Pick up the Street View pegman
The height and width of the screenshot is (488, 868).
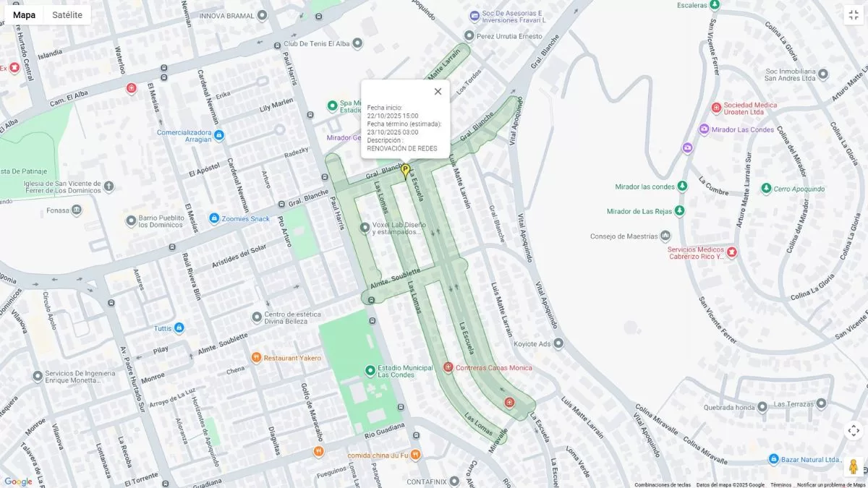854,466
